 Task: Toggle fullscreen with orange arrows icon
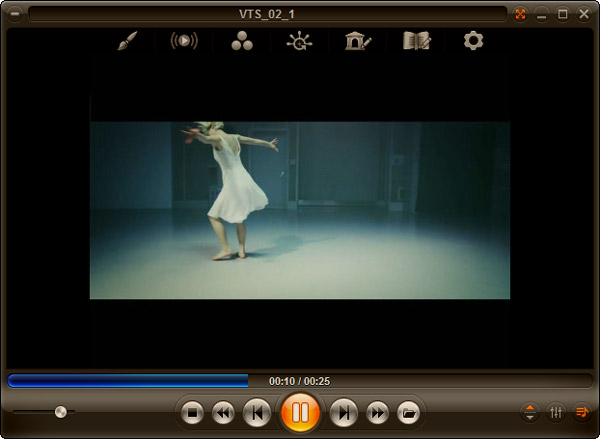pyautogui.click(x=520, y=15)
